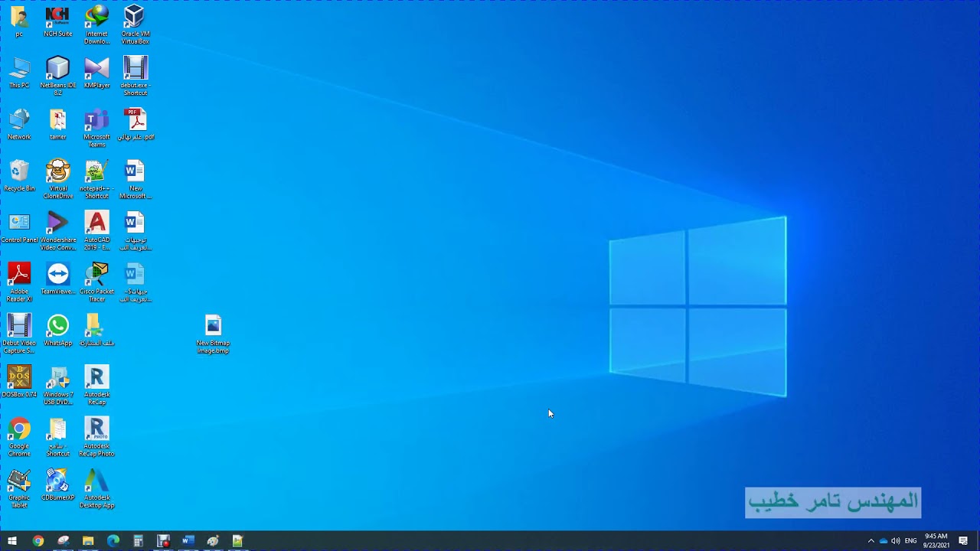Select the New Bitmap Image.bmp file
Viewport: 980px width, 551px height.
[213, 334]
